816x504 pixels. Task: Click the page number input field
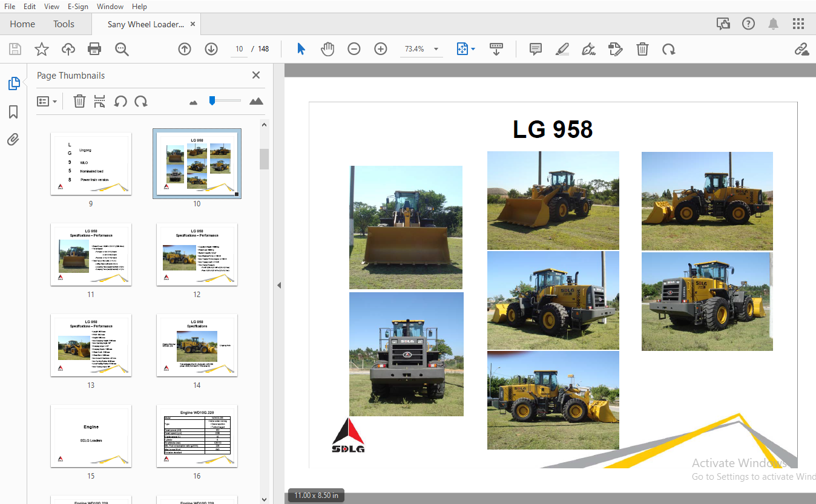(240, 49)
